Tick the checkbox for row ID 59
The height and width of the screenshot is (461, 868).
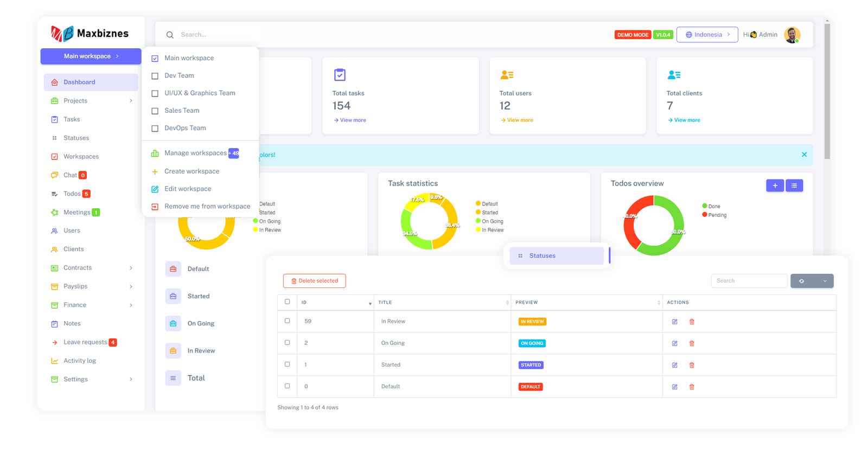click(x=288, y=321)
